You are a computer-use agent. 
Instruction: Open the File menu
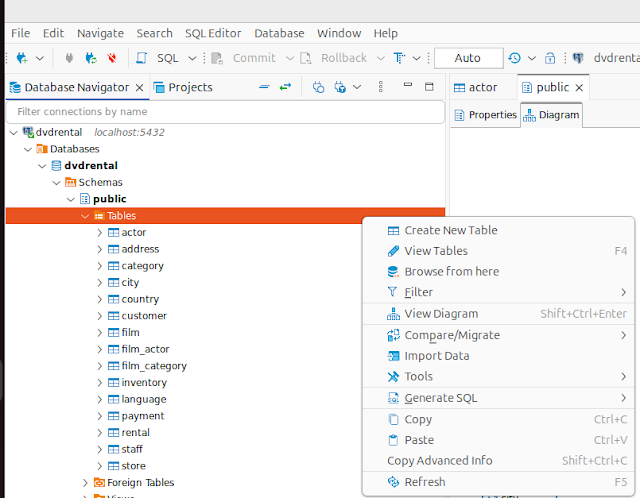pyautogui.click(x=20, y=33)
